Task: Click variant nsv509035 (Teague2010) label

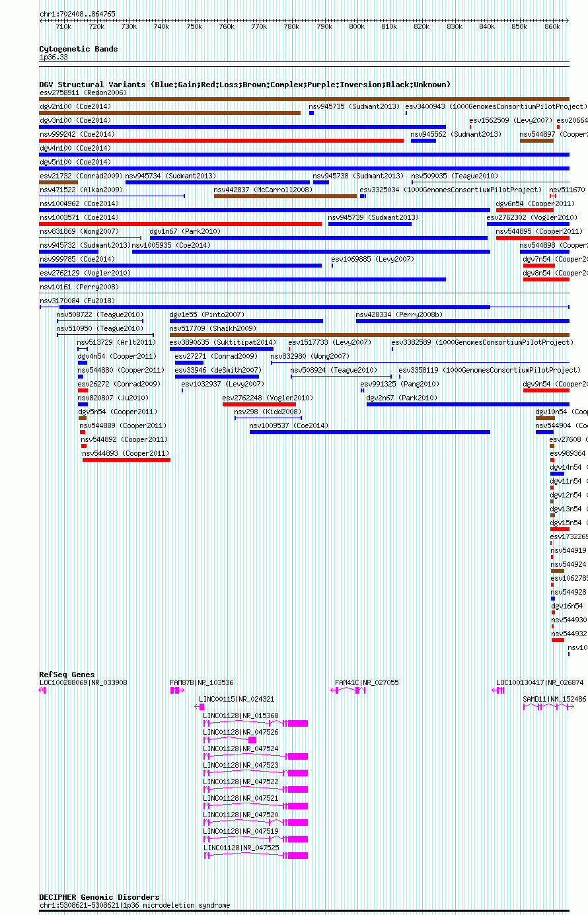Action: click(x=455, y=176)
